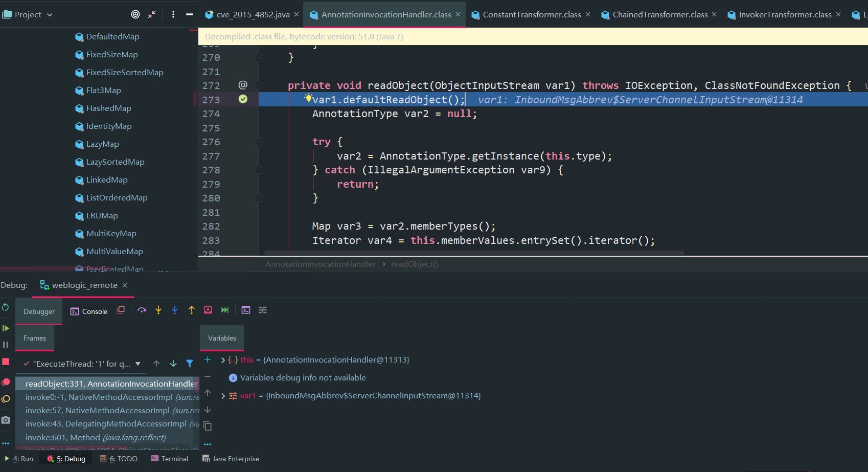
Task: Expand the var1 variable node
Action: point(223,396)
